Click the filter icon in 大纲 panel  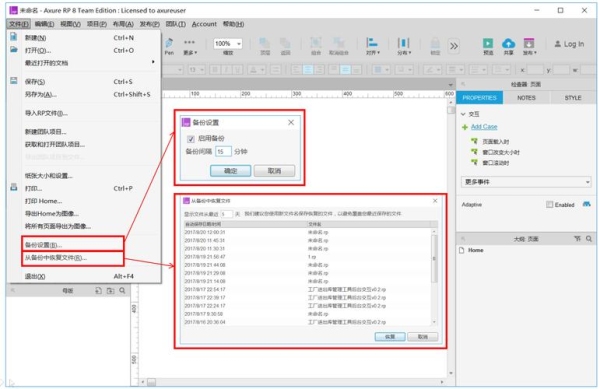tap(577, 239)
